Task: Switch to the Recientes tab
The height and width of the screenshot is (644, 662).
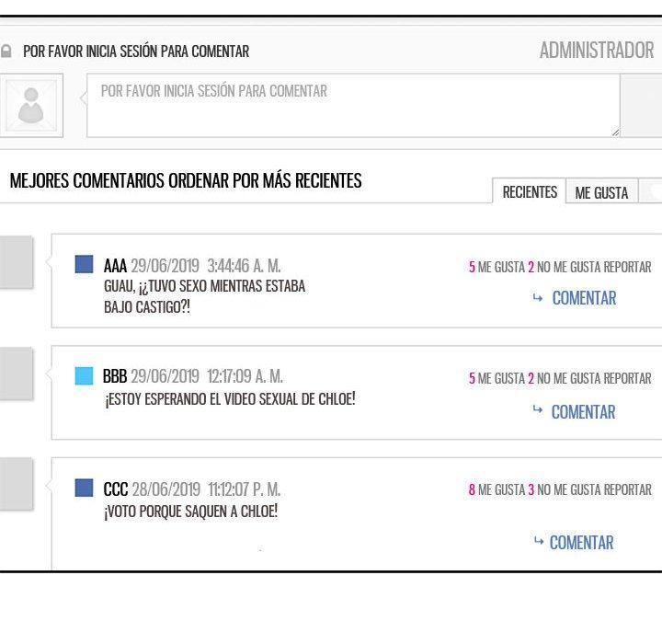Action: click(530, 192)
